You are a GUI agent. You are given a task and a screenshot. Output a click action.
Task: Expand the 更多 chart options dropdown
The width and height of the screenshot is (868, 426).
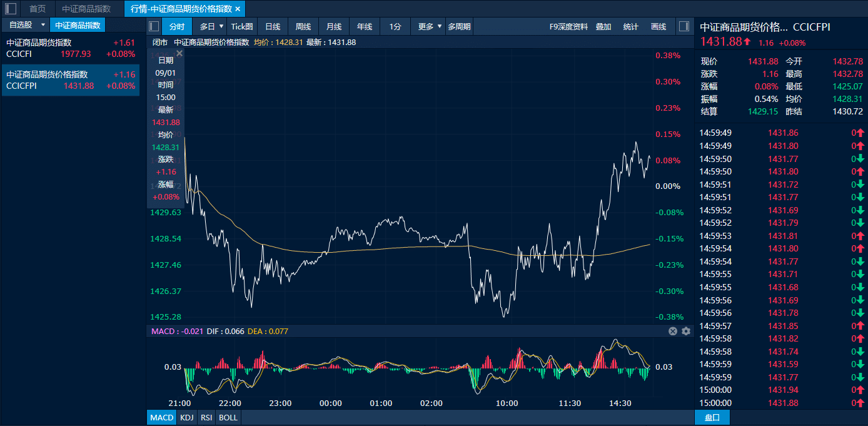440,26
